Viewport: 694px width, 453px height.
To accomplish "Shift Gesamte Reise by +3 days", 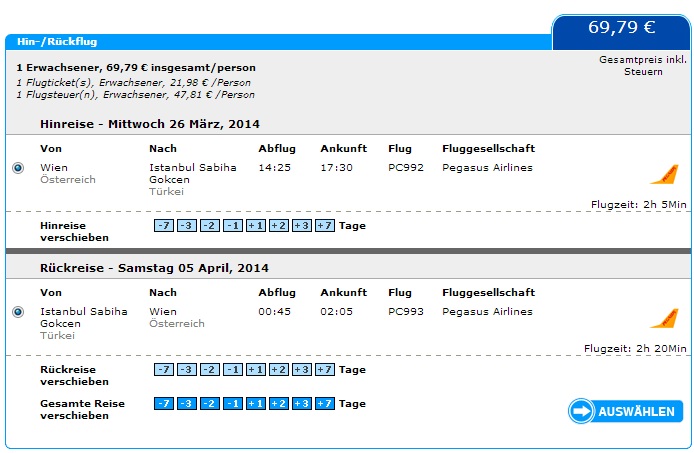I will tap(302, 403).
